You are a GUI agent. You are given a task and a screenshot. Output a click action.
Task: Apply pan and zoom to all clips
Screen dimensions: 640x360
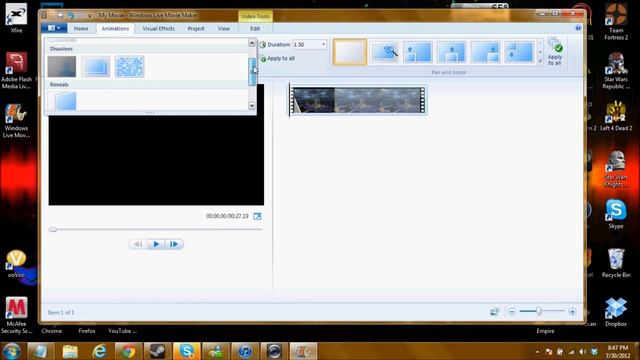(555, 51)
